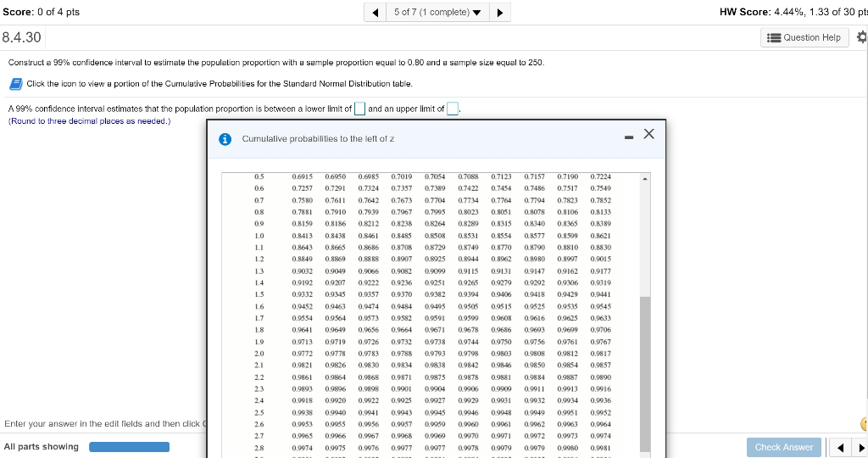Select the value 0.9953 in row 2.6
The width and height of the screenshot is (868, 458).
pos(303,424)
